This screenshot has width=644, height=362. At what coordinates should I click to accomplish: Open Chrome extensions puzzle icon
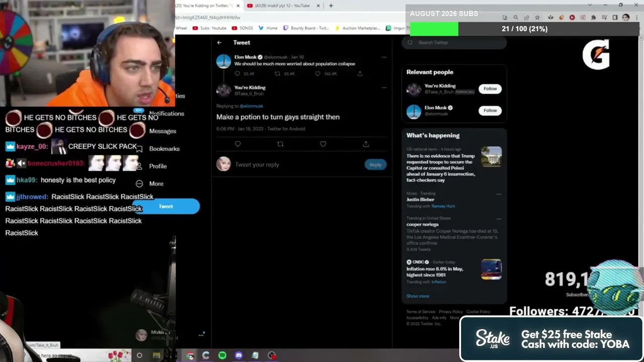tap(593, 18)
